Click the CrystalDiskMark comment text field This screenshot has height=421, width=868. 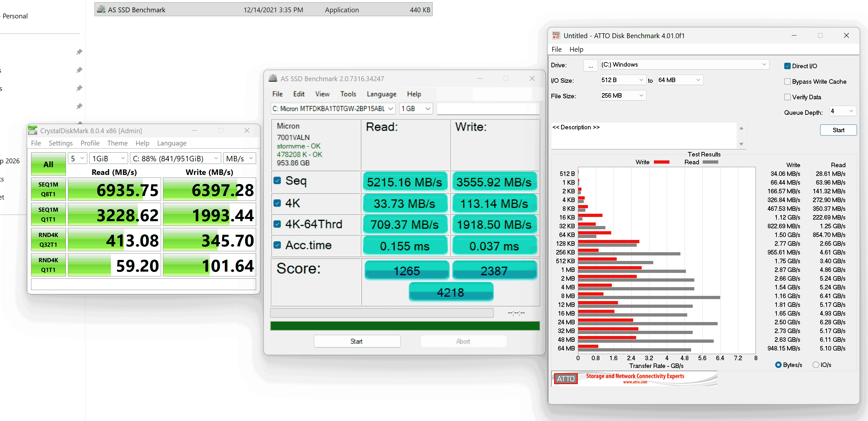tap(144, 284)
